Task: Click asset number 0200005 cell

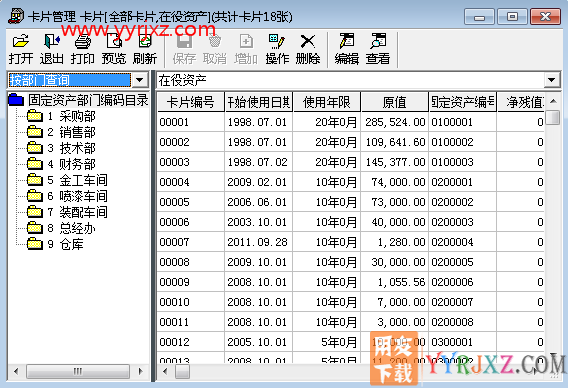Action: click(x=463, y=262)
